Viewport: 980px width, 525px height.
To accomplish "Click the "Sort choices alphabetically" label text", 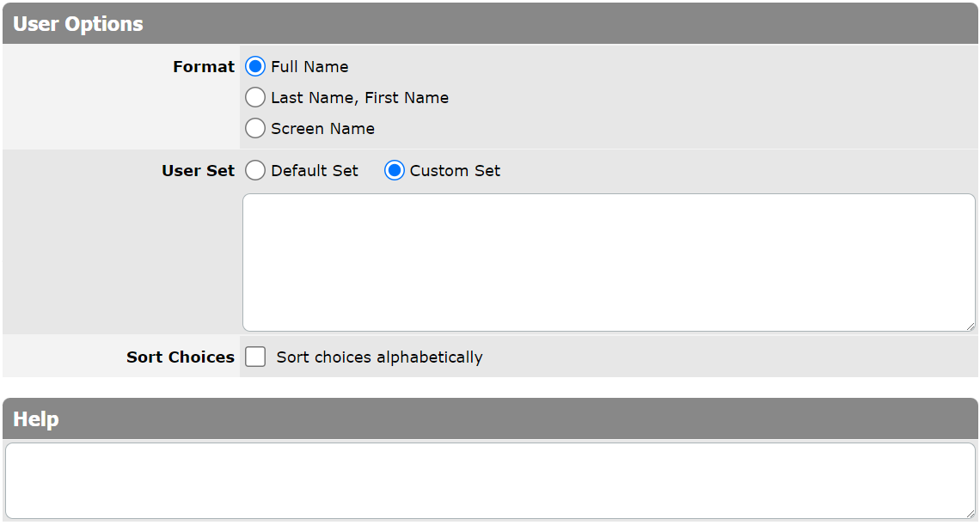I will pos(379,357).
